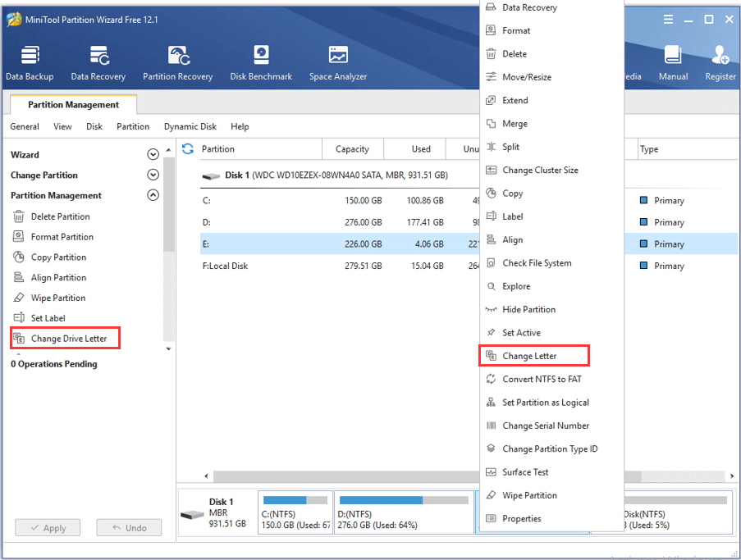The height and width of the screenshot is (560, 741).
Task: Select the C: partition row
Action: point(339,200)
